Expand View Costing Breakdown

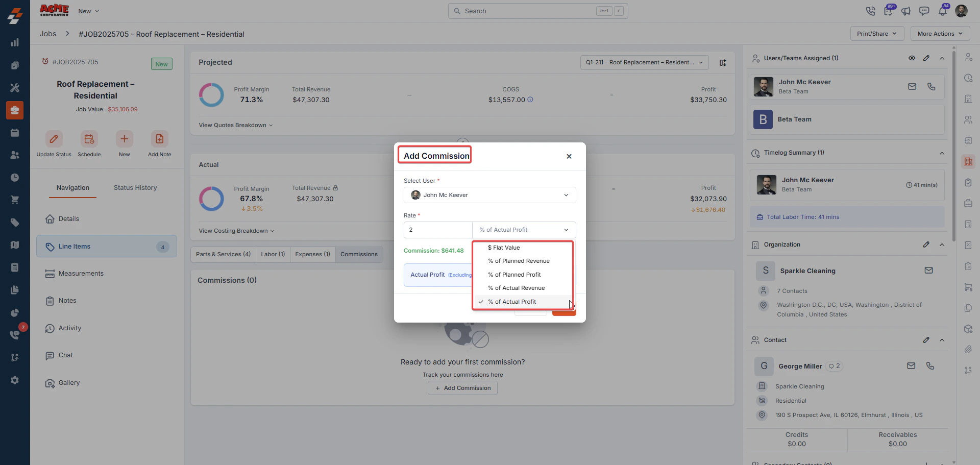236,231
